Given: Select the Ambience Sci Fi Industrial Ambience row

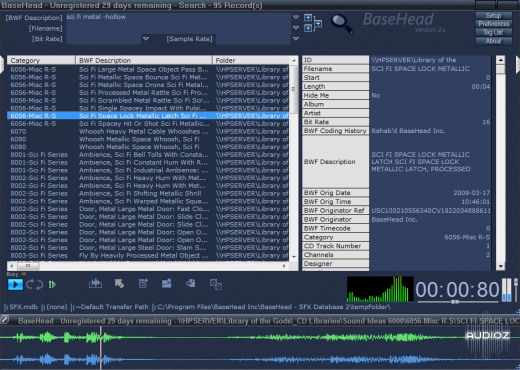Looking at the screenshot, I should tap(149, 170).
